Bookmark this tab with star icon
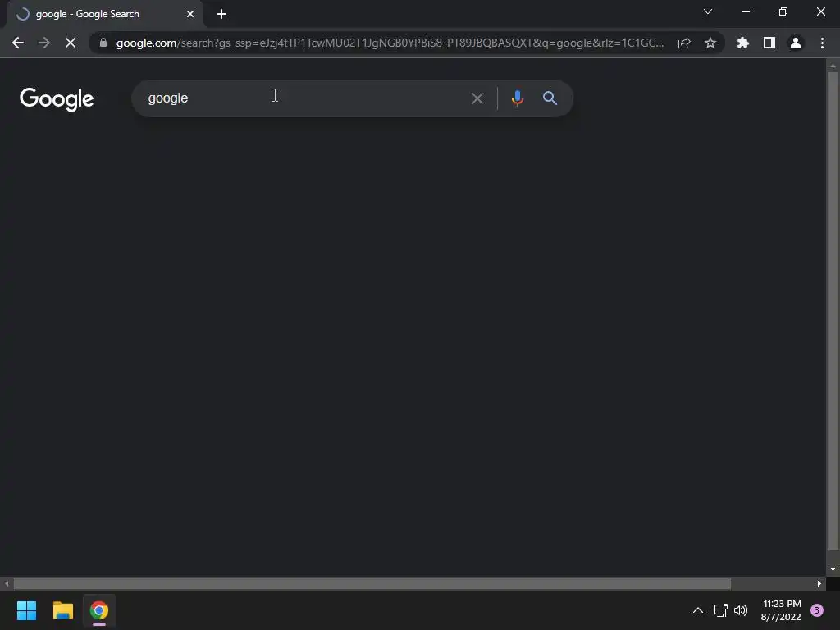Viewport: 840px width, 630px height. (710, 43)
